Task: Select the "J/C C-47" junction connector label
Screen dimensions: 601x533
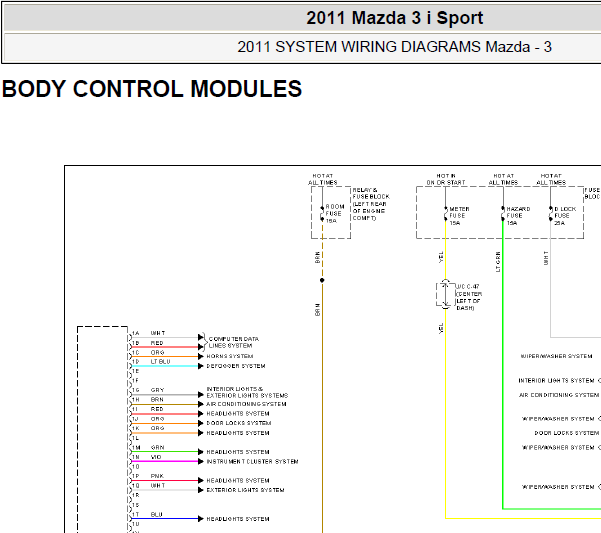Action: pyautogui.click(x=468, y=297)
